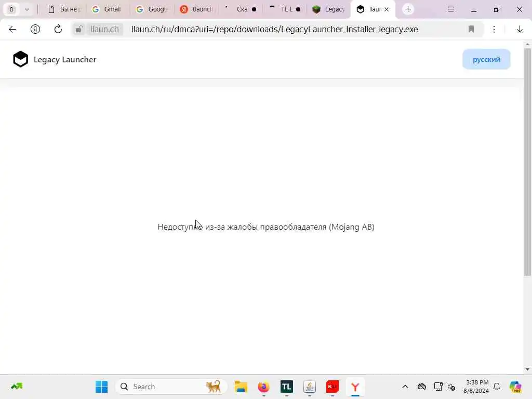Go back using the browser back arrow
Image resolution: width=532 pixels, height=399 pixels.
(x=12, y=29)
